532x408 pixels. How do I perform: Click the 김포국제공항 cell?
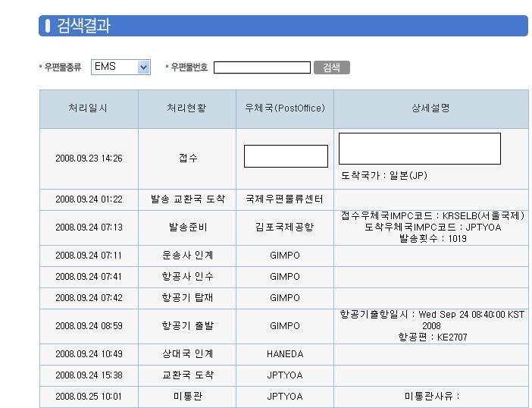pyautogui.click(x=284, y=227)
